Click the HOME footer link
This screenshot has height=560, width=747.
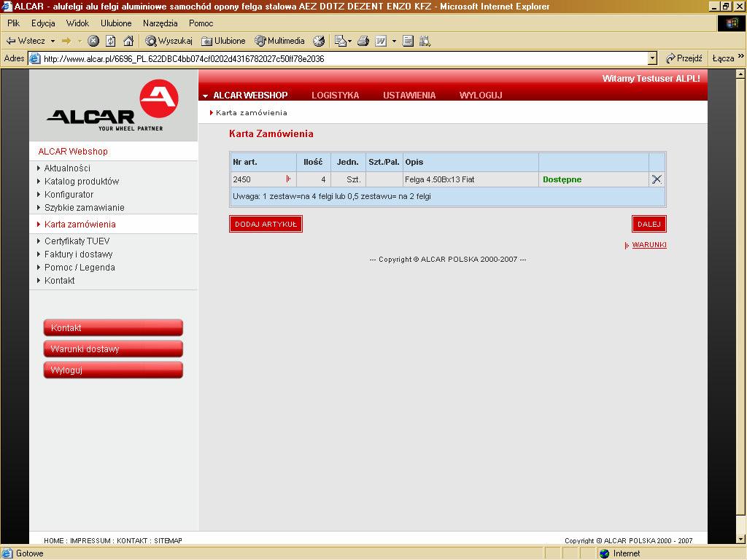pyautogui.click(x=54, y=540)
